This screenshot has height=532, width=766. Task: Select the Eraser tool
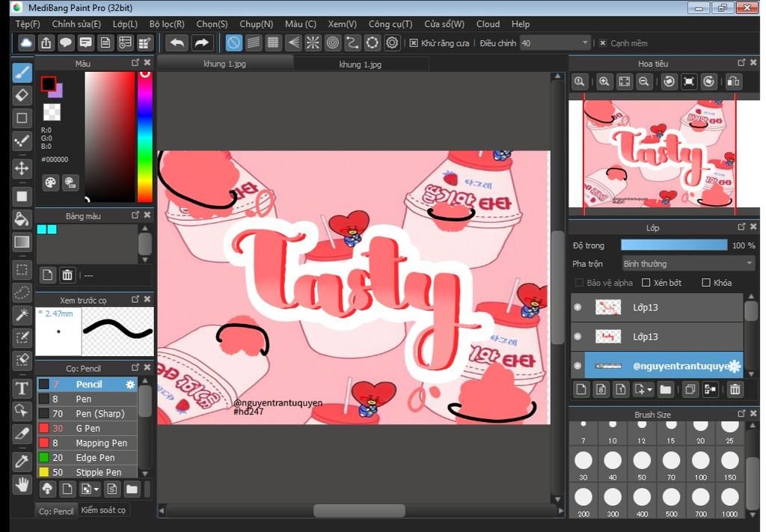pyautogui.click(x=22, y=95)
